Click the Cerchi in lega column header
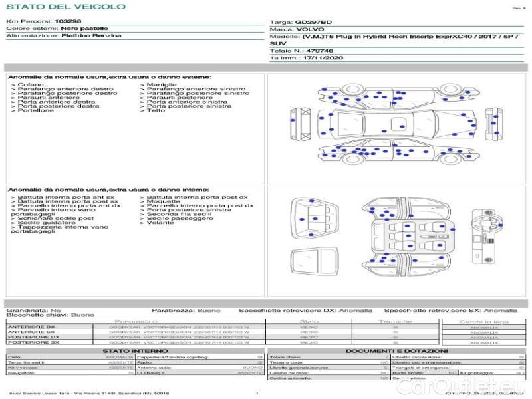This screenshot has width=532, height=399. pos(483,321)
